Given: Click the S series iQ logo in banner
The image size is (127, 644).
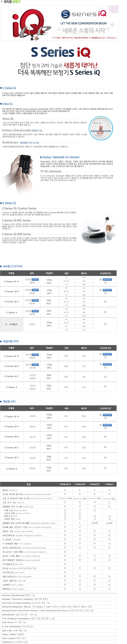Looking at the screenshot, I should click(84, 14).
